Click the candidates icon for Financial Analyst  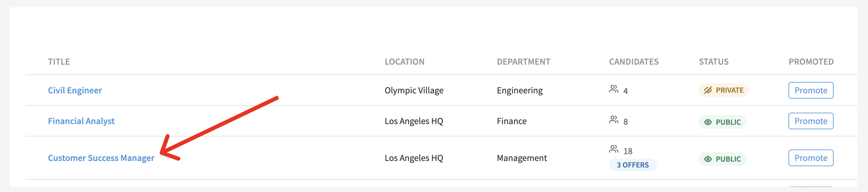click(614, 120)
